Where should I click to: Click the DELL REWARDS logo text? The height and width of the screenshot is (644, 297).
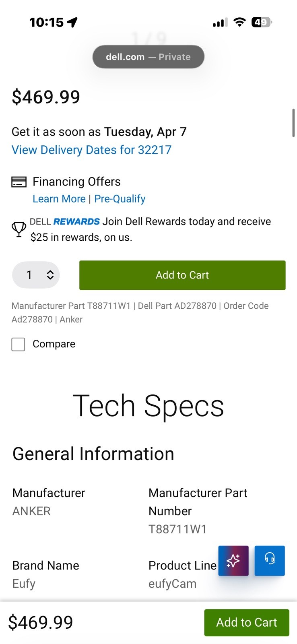pos(65,221)
